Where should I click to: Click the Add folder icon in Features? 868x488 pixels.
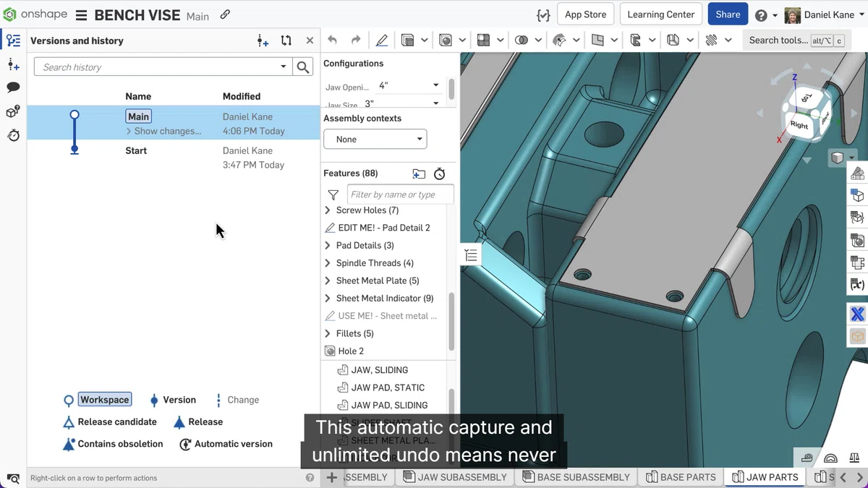click(x=419, y=174)
